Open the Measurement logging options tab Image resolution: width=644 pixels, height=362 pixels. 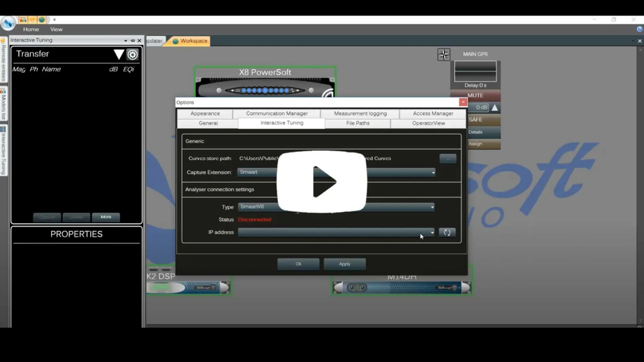pos(360,113)
